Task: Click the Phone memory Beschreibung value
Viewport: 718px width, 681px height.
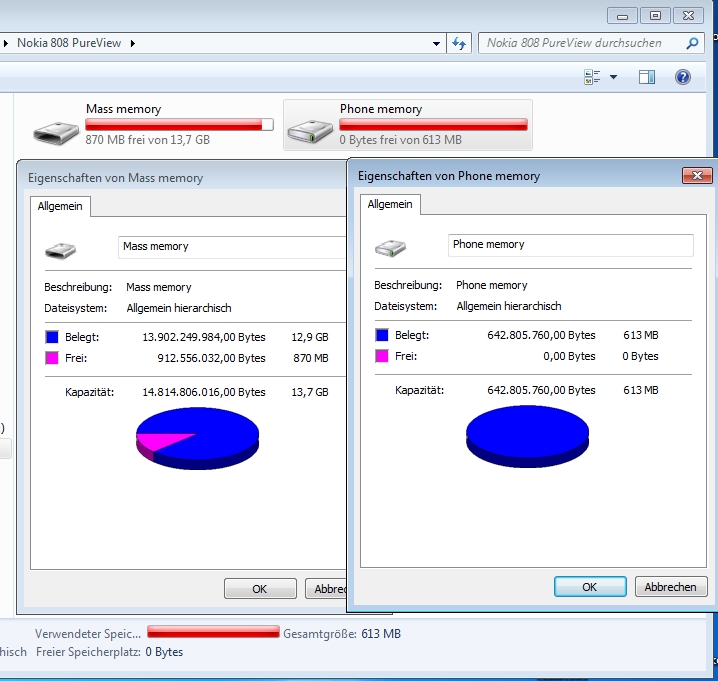Action: coord(491,285)
